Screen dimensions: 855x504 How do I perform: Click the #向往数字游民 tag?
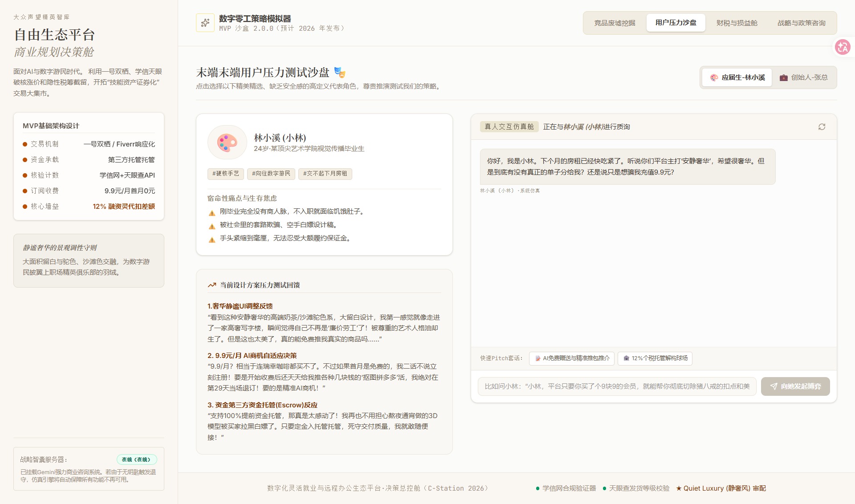tap(271, 174)
